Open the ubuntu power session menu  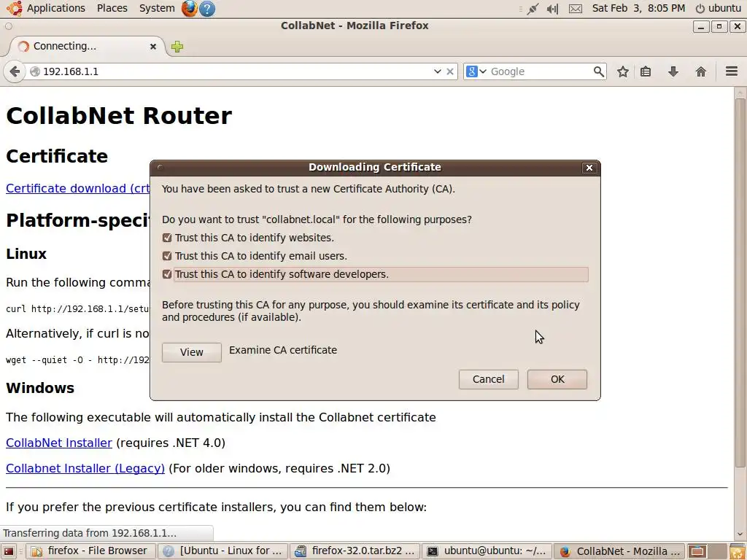click(x=719, y=8)
